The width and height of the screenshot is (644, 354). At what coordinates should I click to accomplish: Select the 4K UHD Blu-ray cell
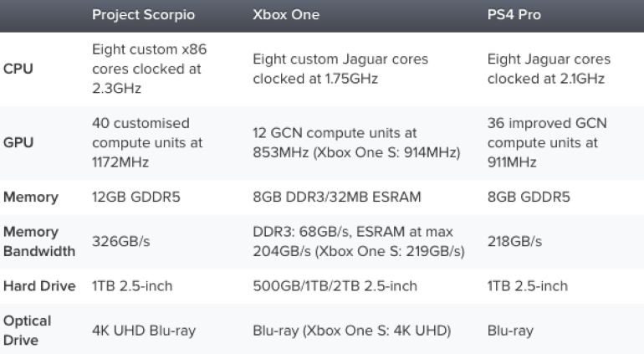point(144,330)
